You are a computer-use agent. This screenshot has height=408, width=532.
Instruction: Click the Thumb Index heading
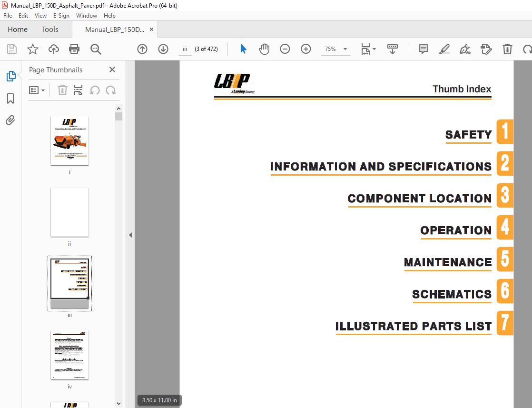(x=462, y=89)
